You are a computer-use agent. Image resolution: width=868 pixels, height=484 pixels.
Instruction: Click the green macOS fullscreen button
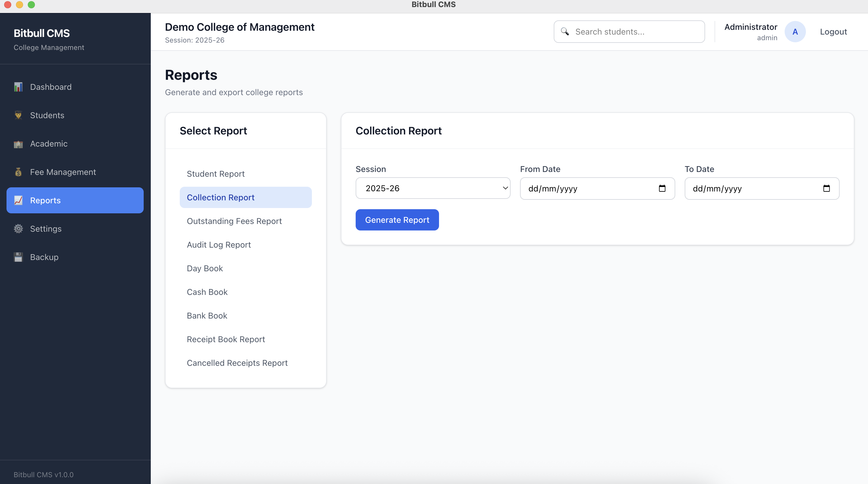pos(31,4)
